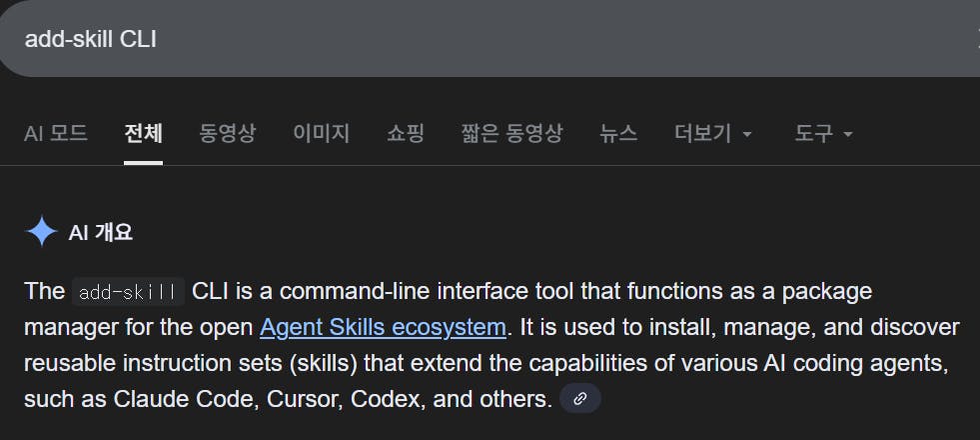
Task: Click the text 'command-line interface tool'
Action: click(427, 291)
